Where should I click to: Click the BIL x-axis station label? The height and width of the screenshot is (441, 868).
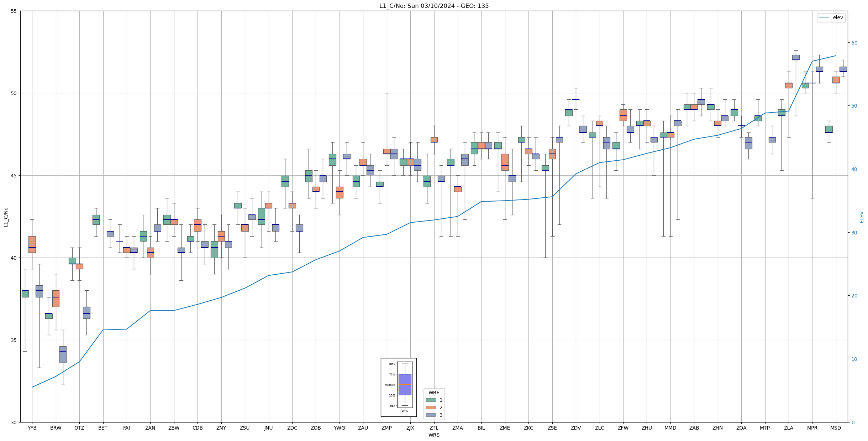click(x=481, y=428)
